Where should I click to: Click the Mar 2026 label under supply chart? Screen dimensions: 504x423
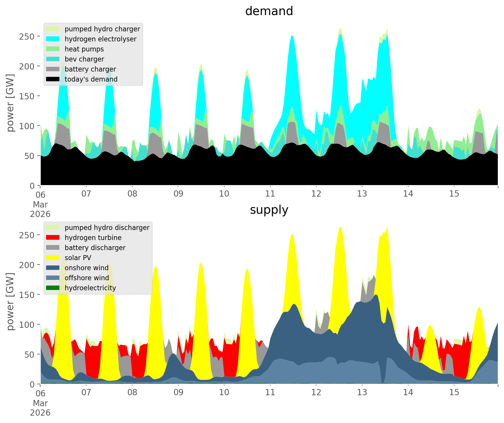pyautogui.click(x=40, y=408)
